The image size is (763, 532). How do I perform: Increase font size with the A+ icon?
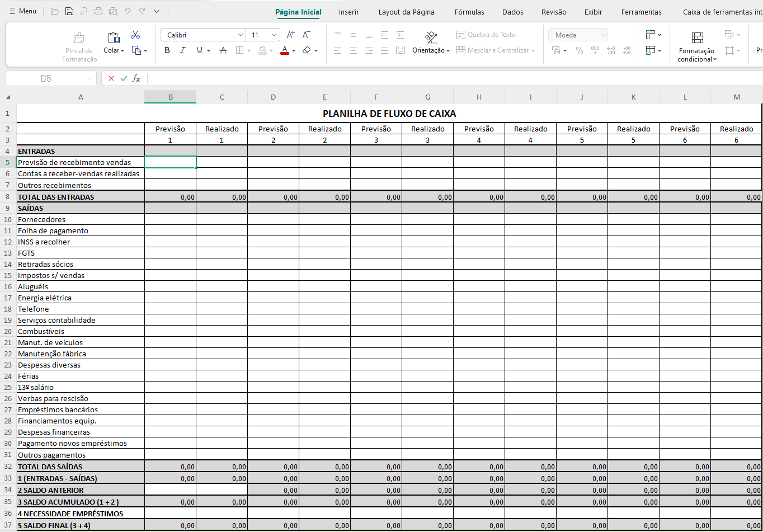290,34
